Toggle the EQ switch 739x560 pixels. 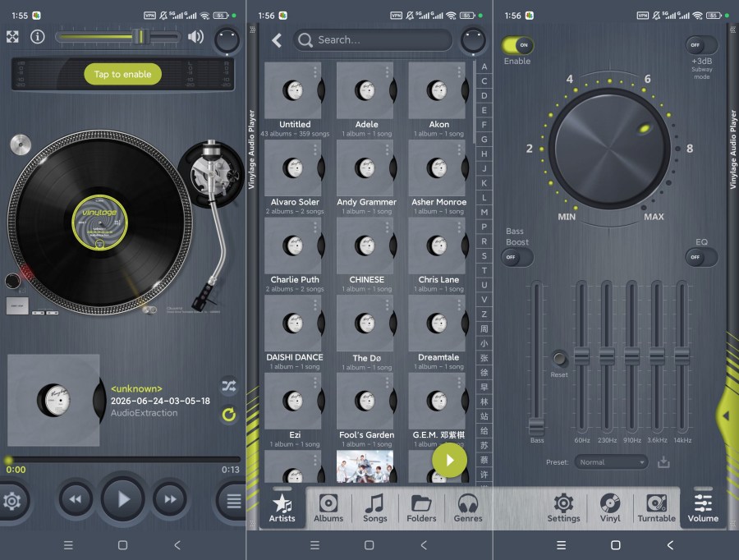(701, 257)
